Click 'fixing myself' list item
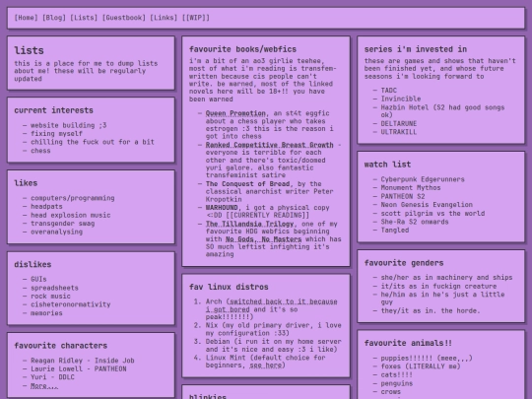The height and width of the screenshot is (399, 532). click(x=56, y=134)
